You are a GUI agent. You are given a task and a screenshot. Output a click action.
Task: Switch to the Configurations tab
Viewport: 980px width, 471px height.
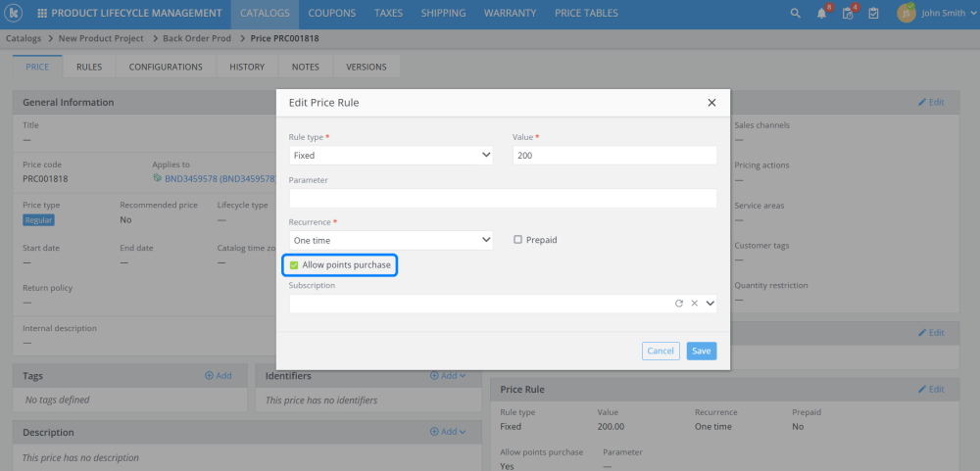166,67
